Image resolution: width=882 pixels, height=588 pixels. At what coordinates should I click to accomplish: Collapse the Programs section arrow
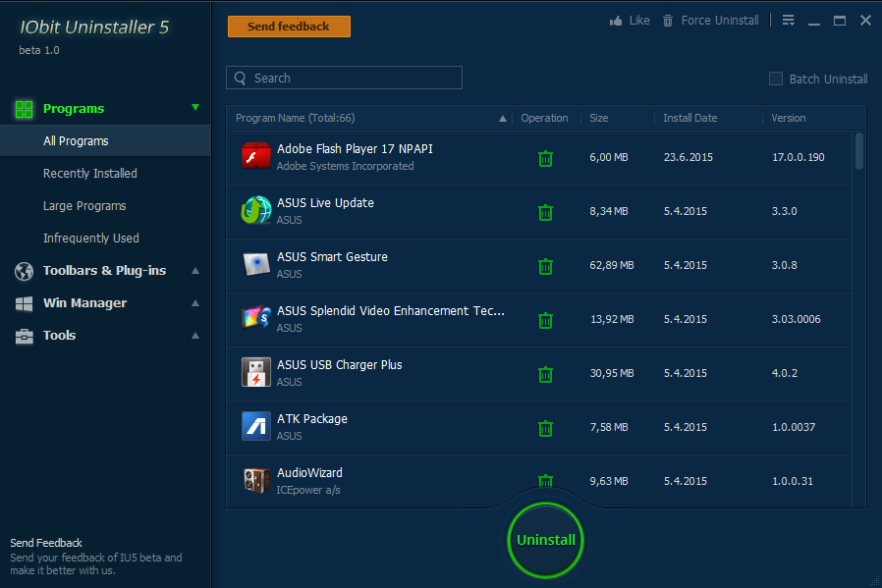[195, 107]
